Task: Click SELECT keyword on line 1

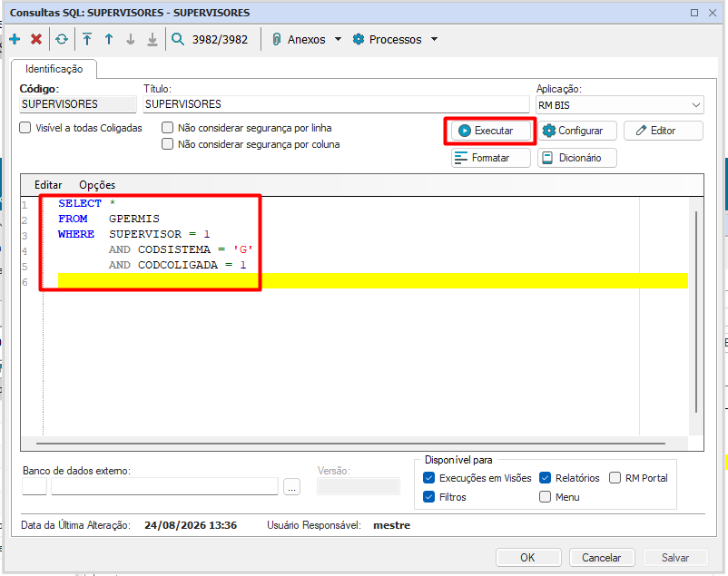Action: pos(79,203)
